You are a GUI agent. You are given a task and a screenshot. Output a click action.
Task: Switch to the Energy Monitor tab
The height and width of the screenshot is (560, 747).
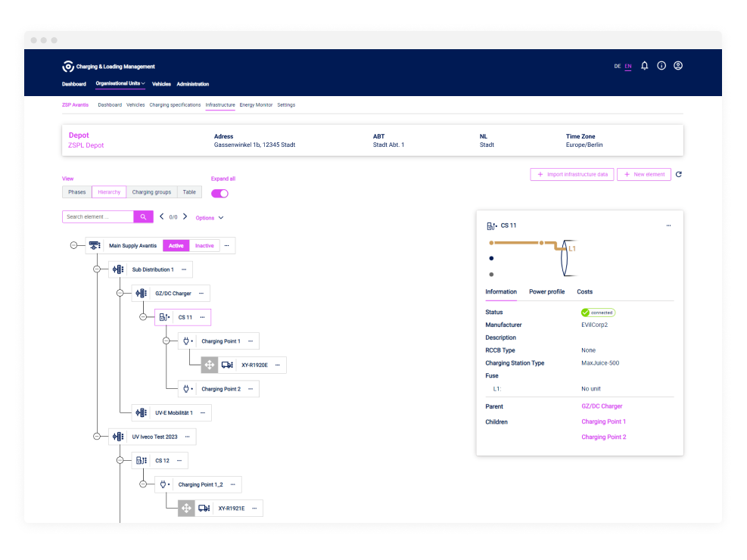coord(256,105)
